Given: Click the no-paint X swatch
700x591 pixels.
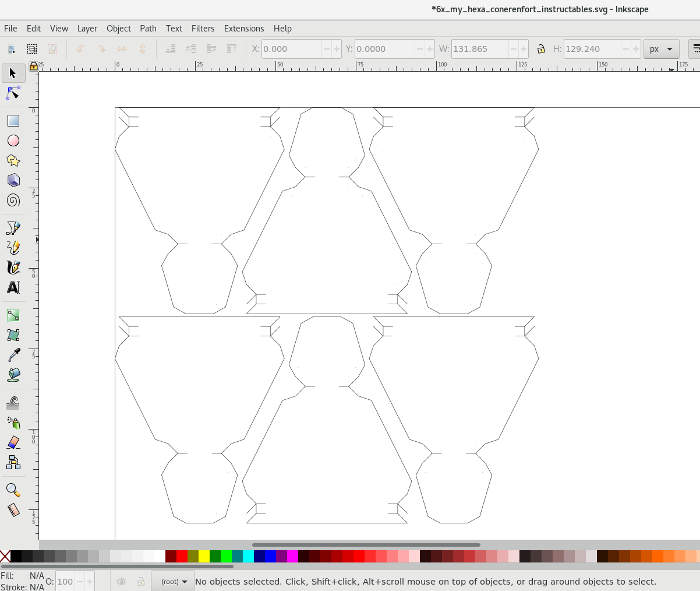Looking at the screenshot, I should (5, 557).
